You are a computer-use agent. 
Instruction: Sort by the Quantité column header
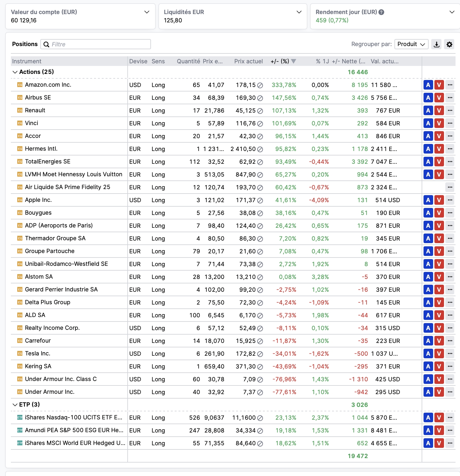pyautogui.click(x=188, y=61)
